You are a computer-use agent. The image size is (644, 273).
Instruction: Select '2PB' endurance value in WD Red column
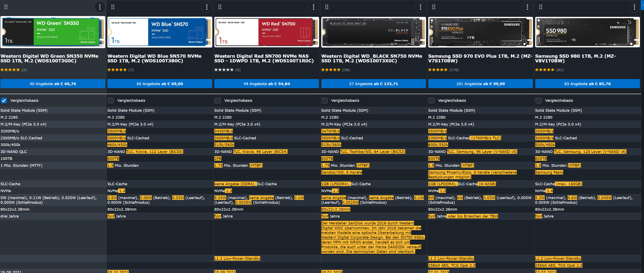coord(218,159)
